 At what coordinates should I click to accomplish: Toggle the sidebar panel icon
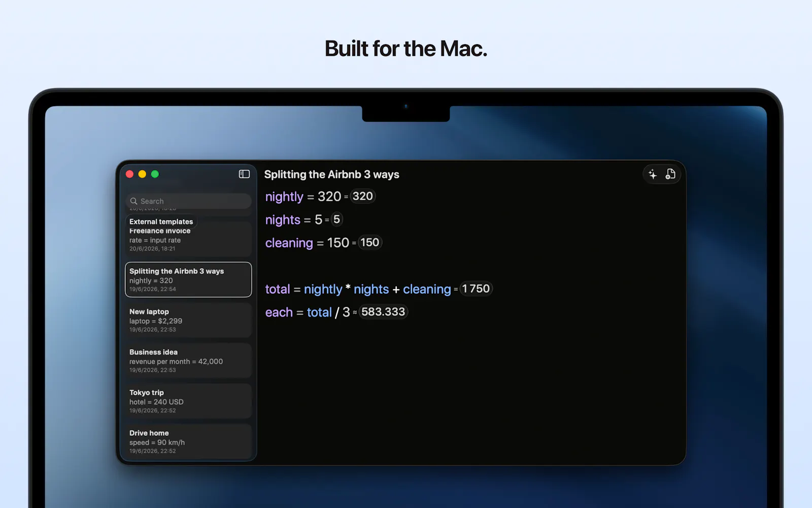click(244, 174)
